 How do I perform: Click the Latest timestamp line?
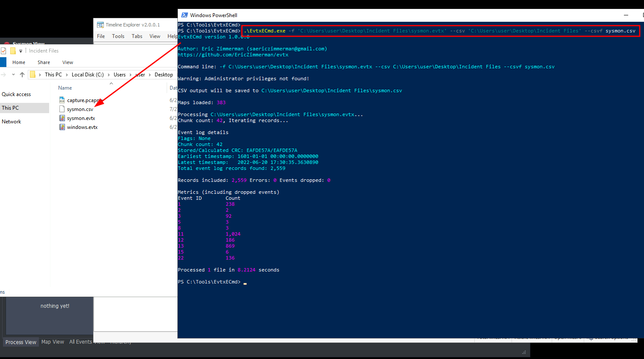click(248, 162)
